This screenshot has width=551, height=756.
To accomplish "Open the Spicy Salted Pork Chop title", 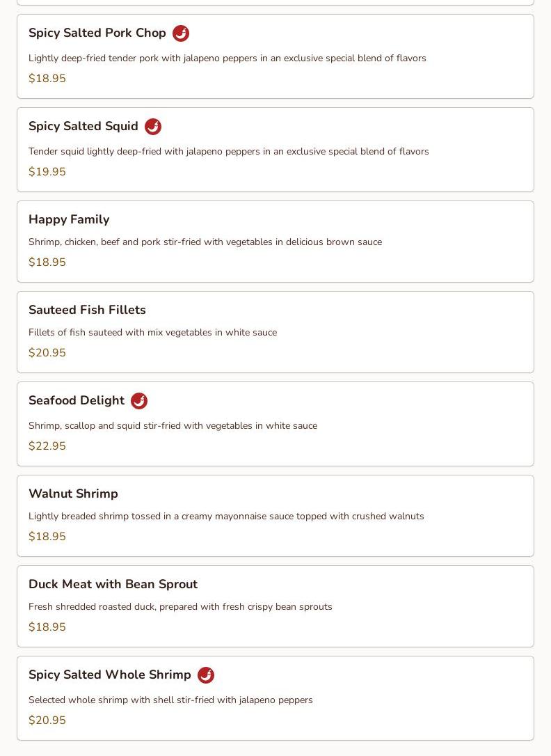I will (97, 33).
